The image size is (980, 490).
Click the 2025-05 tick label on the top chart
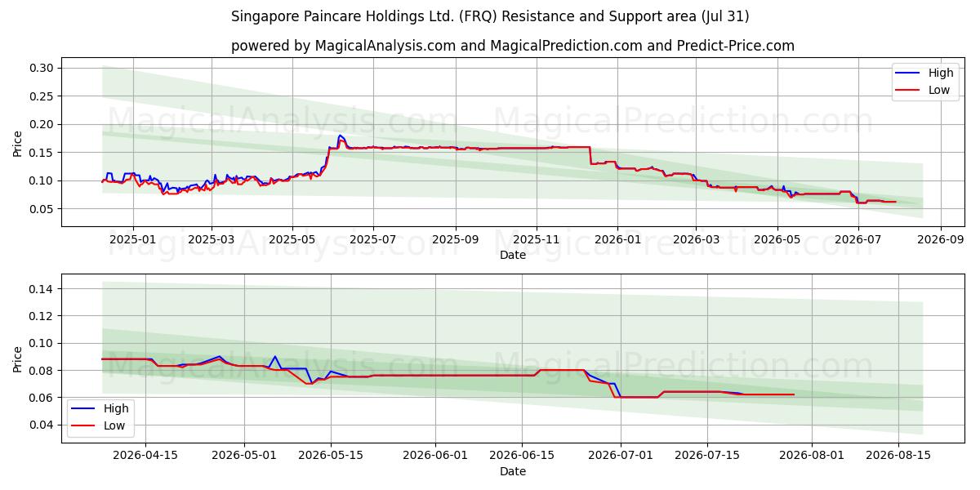tap(292, 240)
